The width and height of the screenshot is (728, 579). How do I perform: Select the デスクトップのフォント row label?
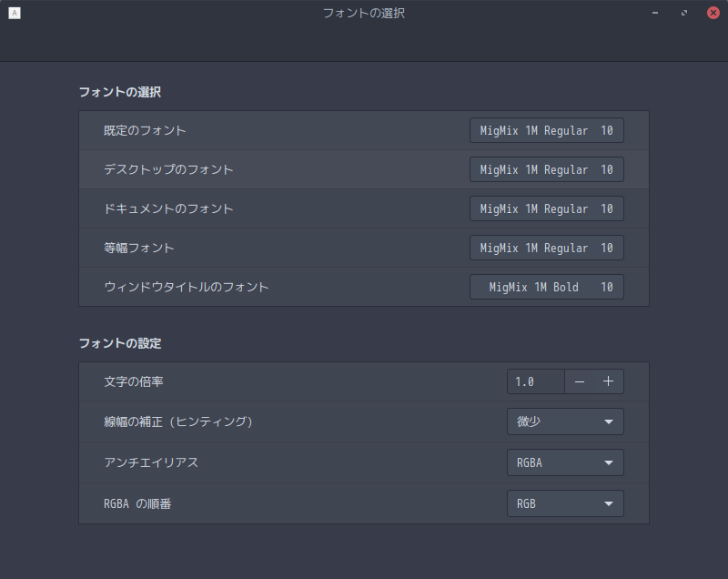click(x=169, y=170)
